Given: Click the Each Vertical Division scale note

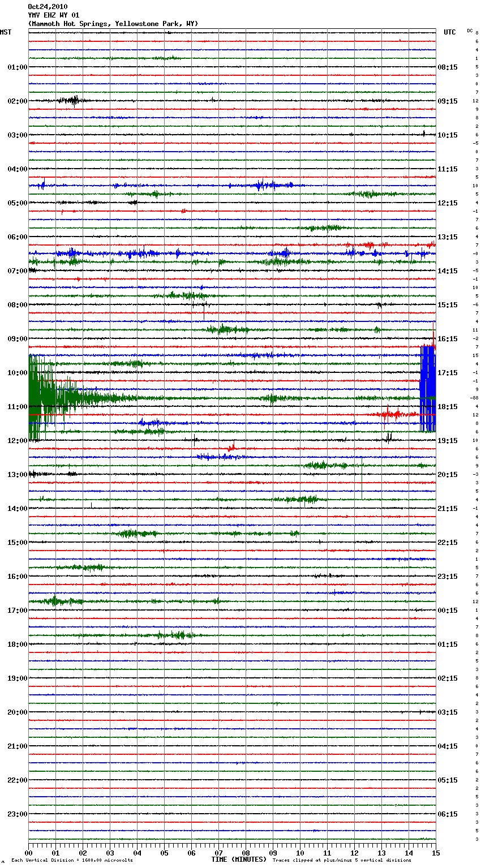Looking at the screenshot, I should [x=72, y=861].
